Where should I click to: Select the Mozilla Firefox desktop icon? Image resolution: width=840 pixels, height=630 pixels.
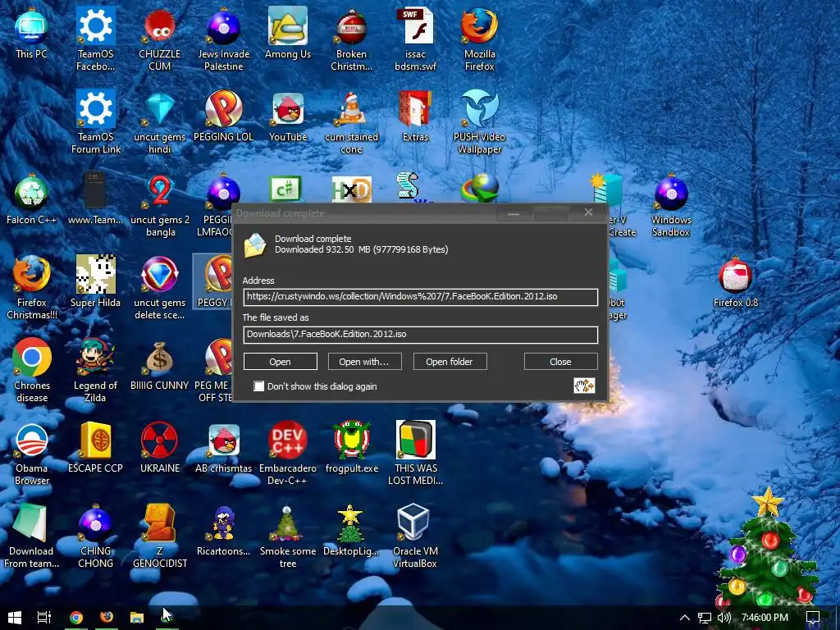coord(479,39)
